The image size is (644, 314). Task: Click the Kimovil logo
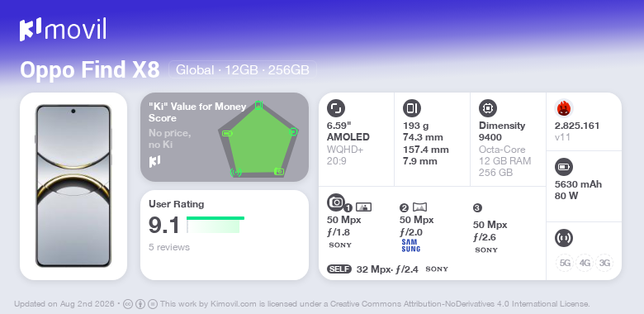pos(63,30)
